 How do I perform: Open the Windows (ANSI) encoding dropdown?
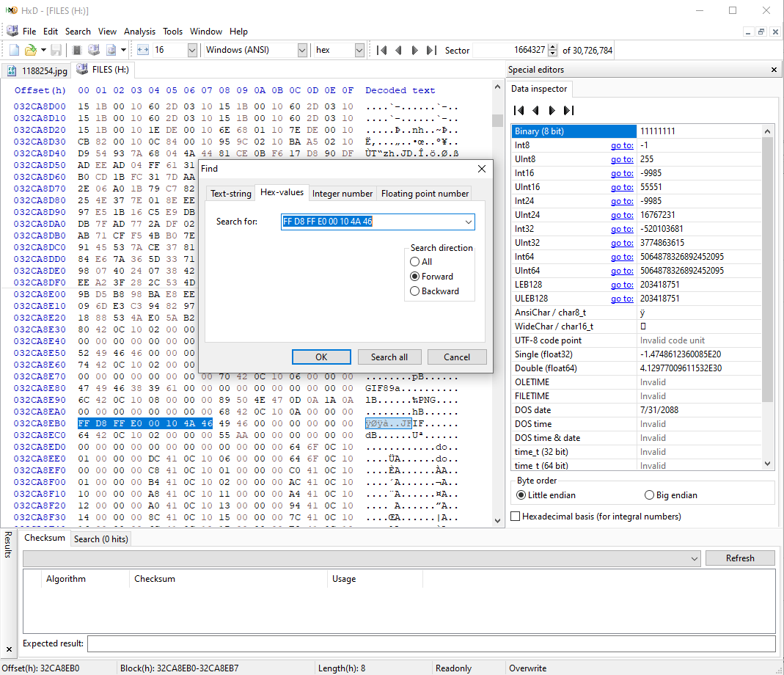[301, 50]
